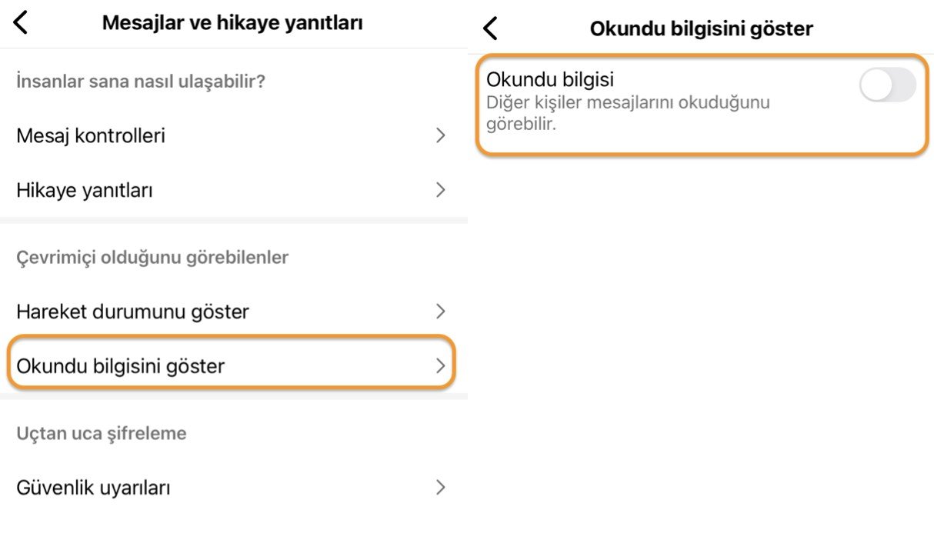This screenshot has height=560, width=934.
Task: Select the Okundu bilgisini göster header
Action: pos(699,28)
